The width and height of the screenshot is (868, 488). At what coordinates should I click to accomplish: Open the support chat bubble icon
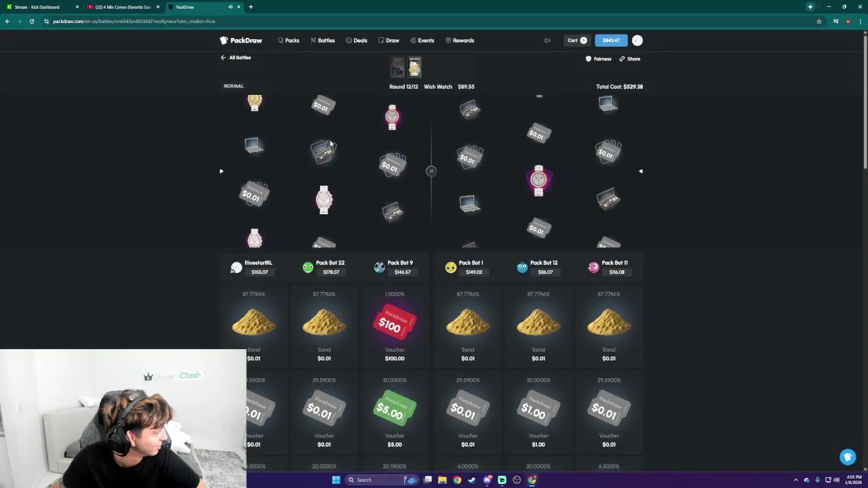(848, 457)
